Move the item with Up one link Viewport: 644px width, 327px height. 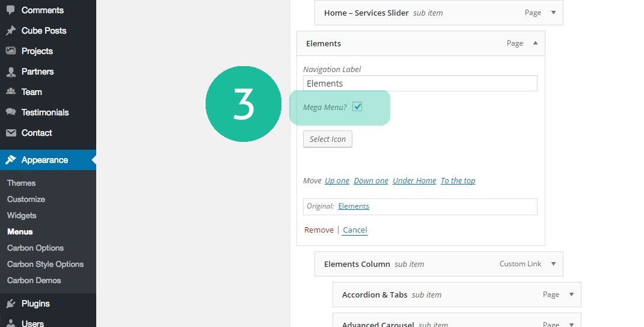(337, 180)
